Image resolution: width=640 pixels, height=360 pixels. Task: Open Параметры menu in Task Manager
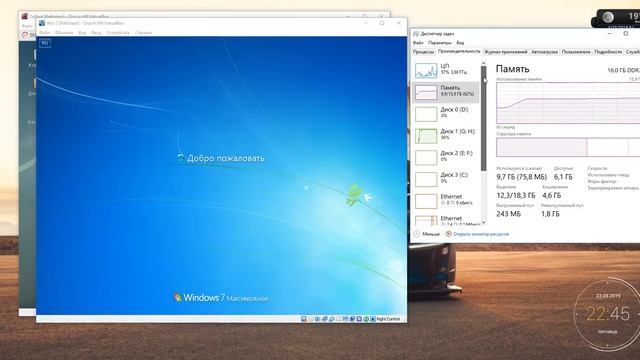click(440, 42)
